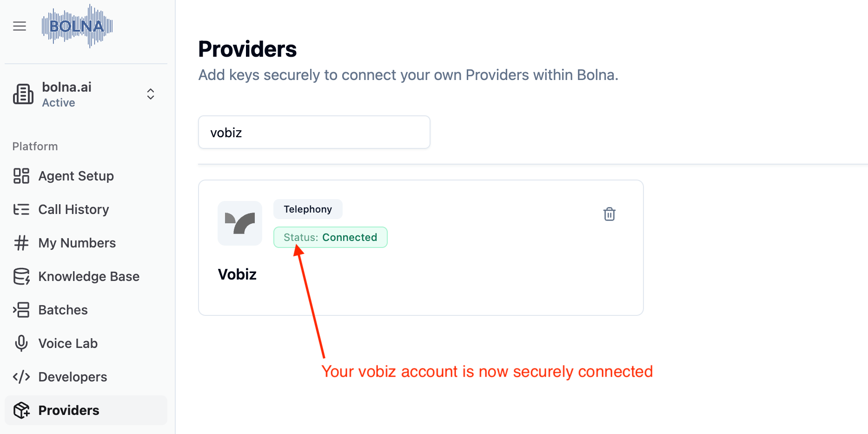Select the Knowledge Base database icon
Image resolution: width=868 pixels, height=434 pixels.
21,276
